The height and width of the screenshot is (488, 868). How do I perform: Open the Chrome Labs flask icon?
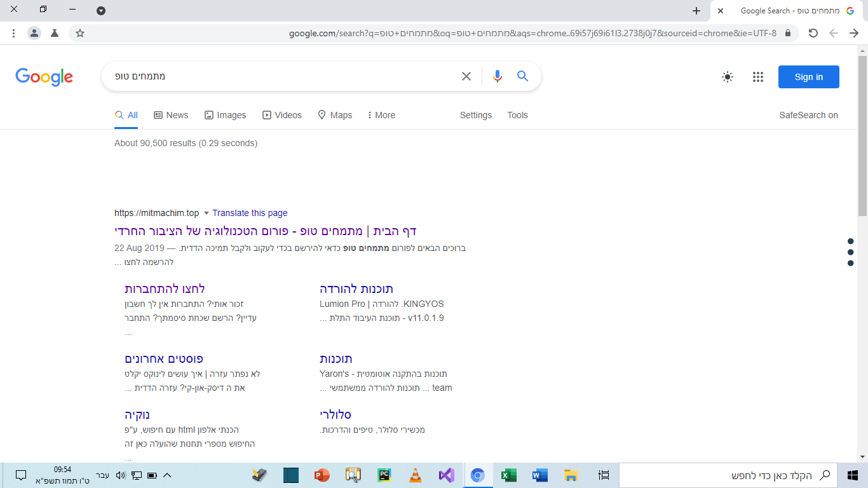click(x=55, y=33)
